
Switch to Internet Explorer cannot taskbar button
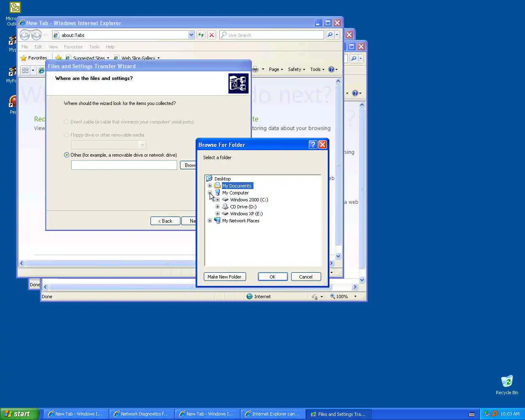(x=273, y=414)
